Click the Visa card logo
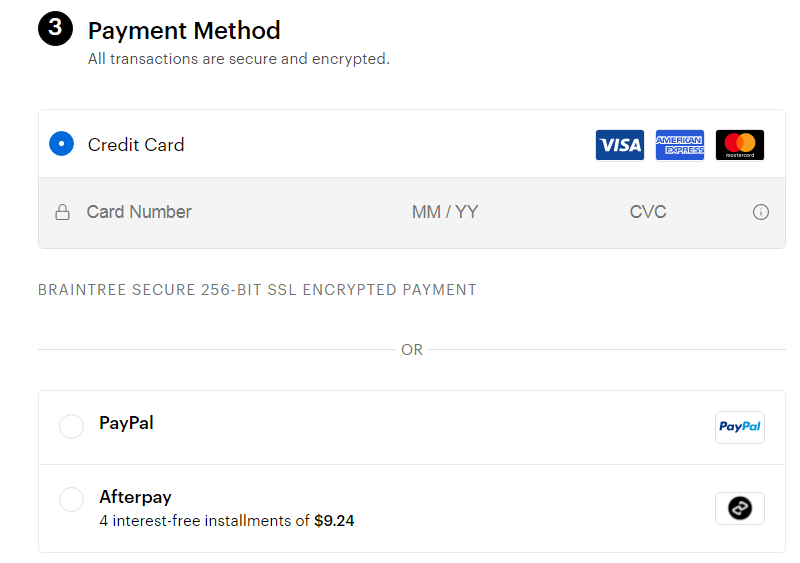The image size is (800, 563). [x=620, y=145]
